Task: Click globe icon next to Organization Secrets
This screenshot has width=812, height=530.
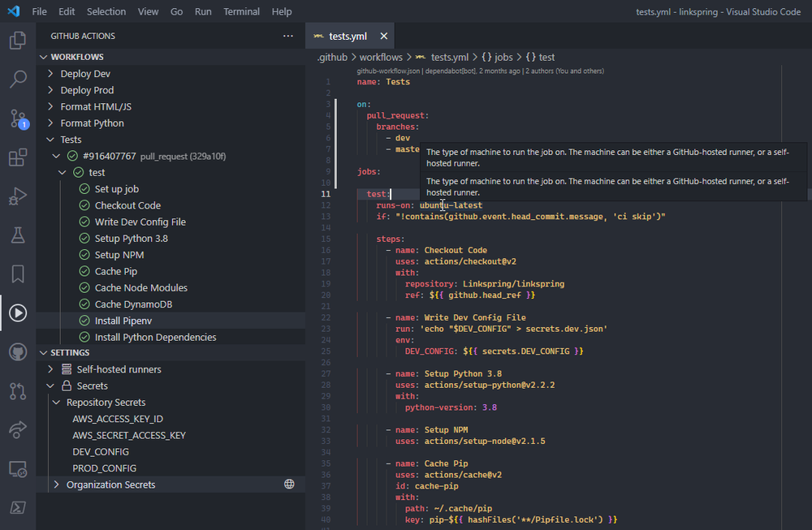Action: pyautogui.click(x=289, y=484)
